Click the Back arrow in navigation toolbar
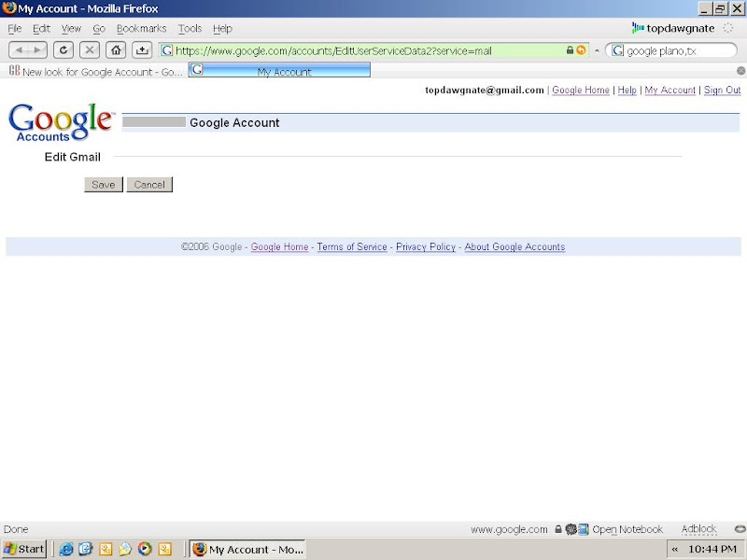747x560 pixels. [x=19, y=50]
